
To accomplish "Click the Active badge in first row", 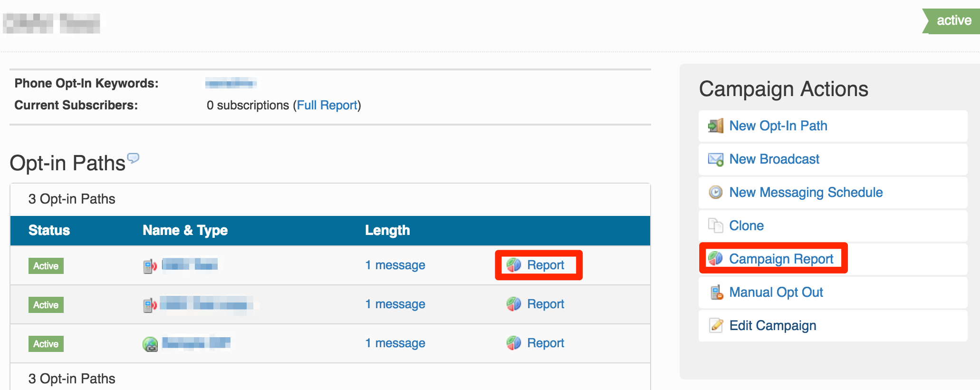I will [46, 266].
